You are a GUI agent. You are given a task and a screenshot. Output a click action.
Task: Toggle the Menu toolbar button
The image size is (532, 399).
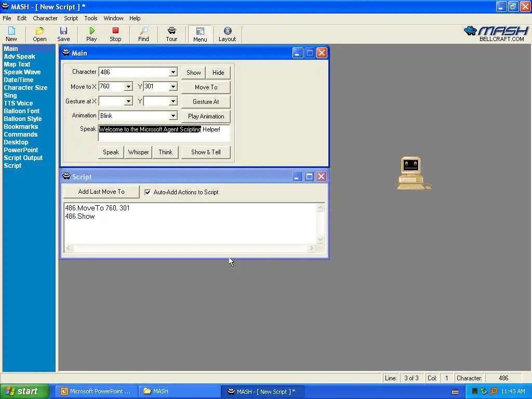[200, 34]
